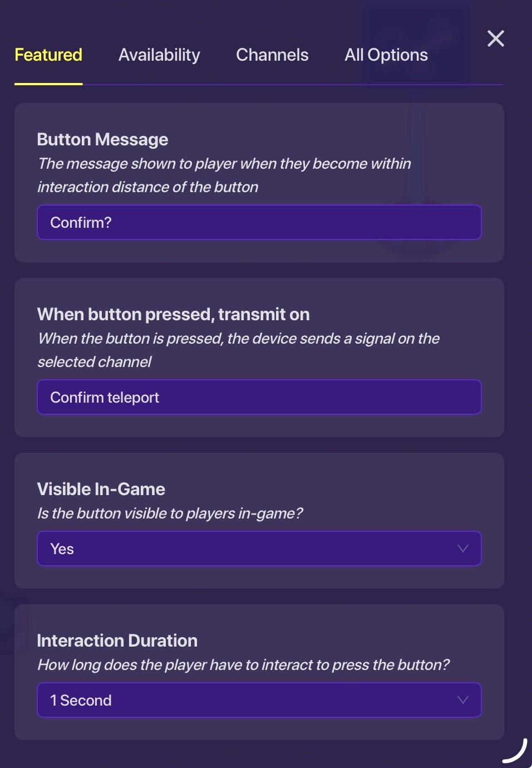The width and height of the screenshot is (532, 768).
Task: Click the 'Interaction Duration' heading
Action: [117, 640]
